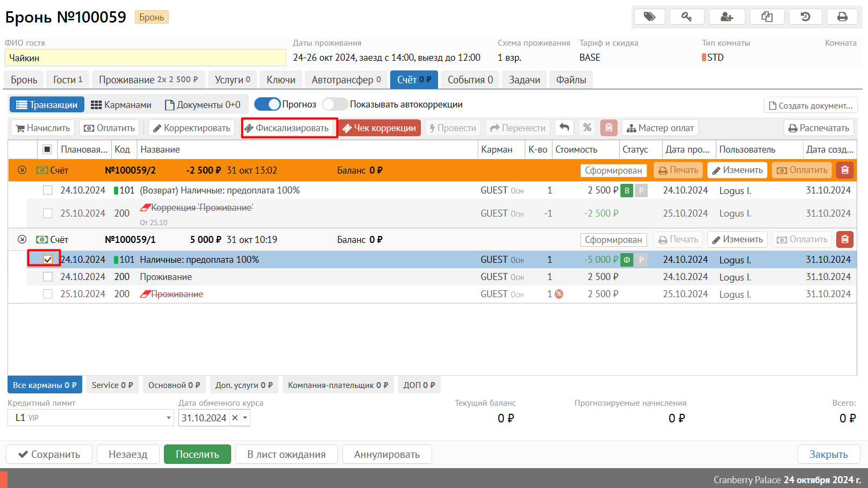868x488 pixels.
Task: Click the printer icon in the header
Action: [x=842, y=17]
